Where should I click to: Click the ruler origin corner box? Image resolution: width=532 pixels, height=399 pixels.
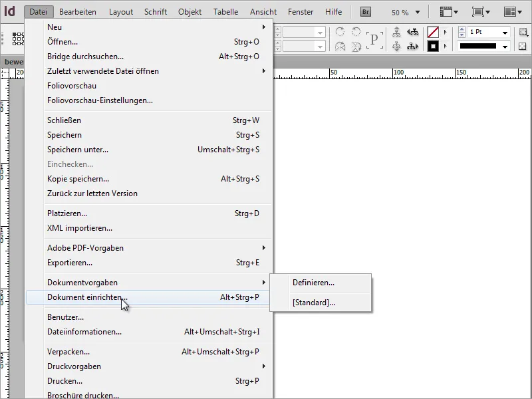pyautogui.click(x=5, y=73)
